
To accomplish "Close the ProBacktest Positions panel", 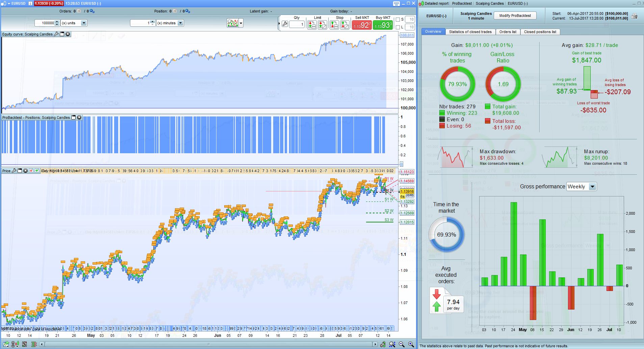I will (x=79, y=117).
